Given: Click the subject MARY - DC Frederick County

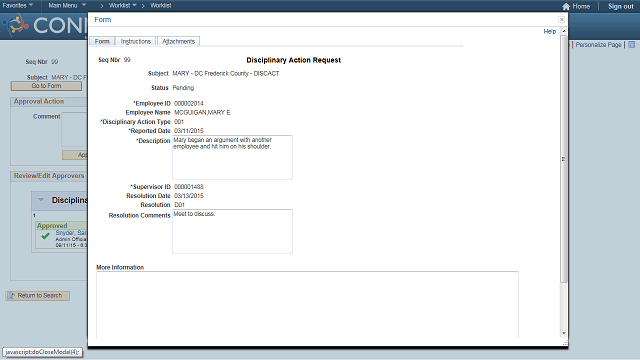Looking at the screenshot, I should coord(226,73).
